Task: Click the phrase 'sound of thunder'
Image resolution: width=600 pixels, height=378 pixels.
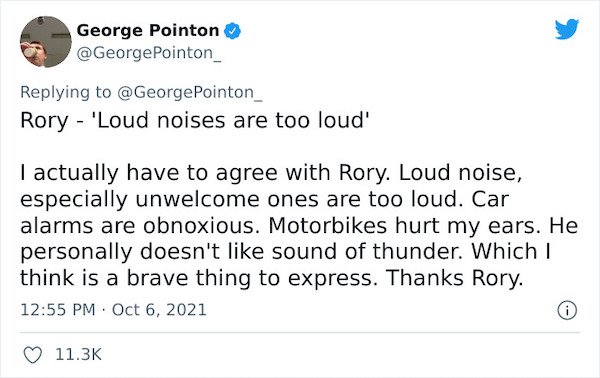Action: [x=370, y=251]
